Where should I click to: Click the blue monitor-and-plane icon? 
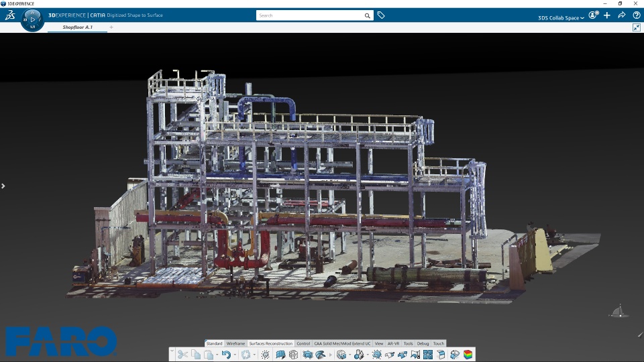point(415,354)
